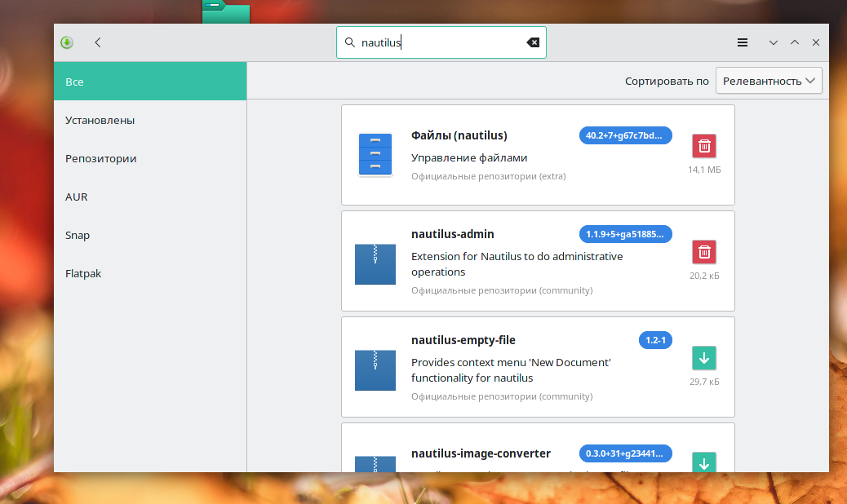Click Официальные репозитории (extra) label
The height and width of the screenshot is (504, 847).
tap(488, 176)
